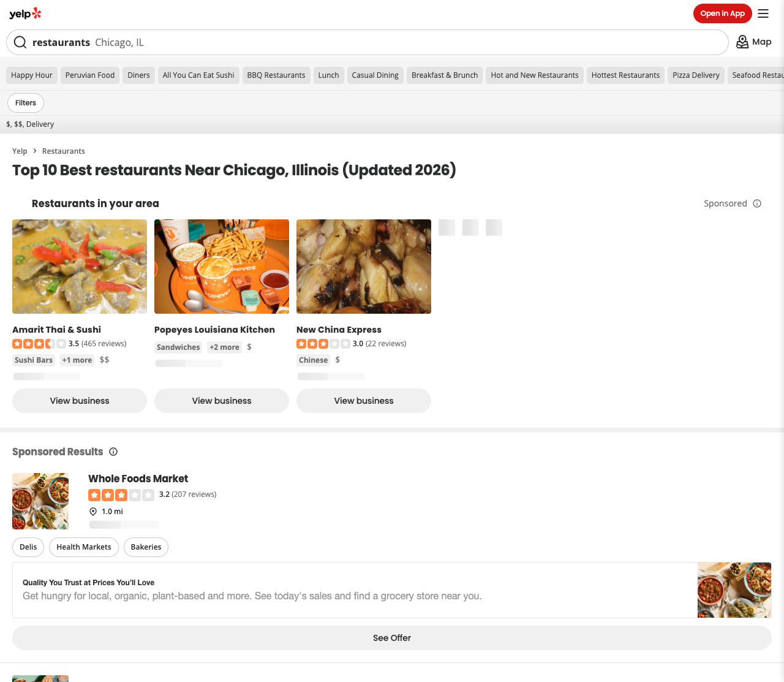The width and height of the screenshot is (784, 682).
Task: Select the Peruvian Food category chip
Action: click(90, 75)
